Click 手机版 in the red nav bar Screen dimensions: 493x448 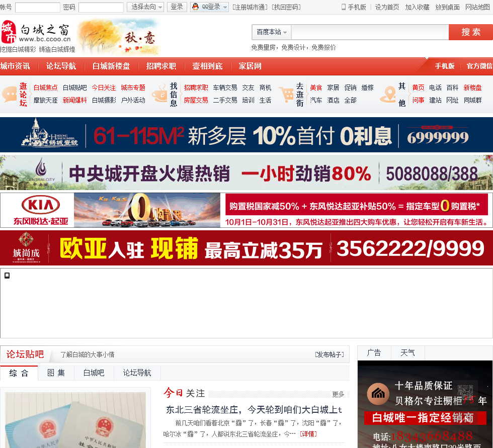[x=445, y=66]
